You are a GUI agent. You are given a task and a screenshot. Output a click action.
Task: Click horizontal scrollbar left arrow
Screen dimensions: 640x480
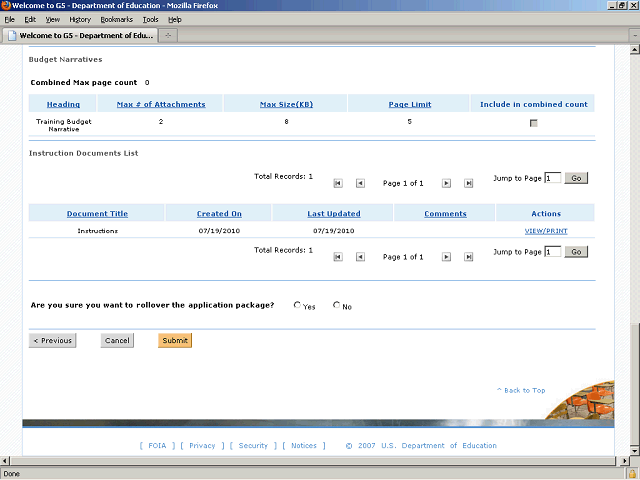[x=5, y=461]
